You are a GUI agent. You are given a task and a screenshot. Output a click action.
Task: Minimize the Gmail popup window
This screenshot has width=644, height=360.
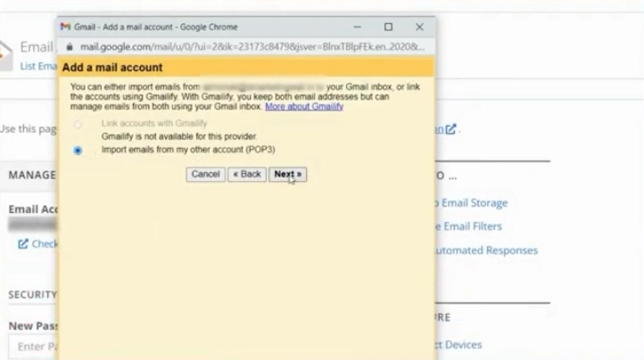pos(358,27)
